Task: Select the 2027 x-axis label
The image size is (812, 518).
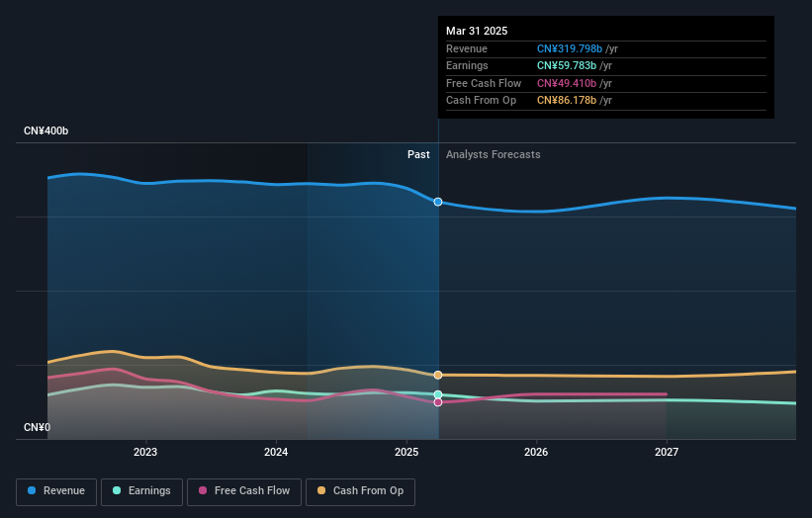Action: [667, 452]
